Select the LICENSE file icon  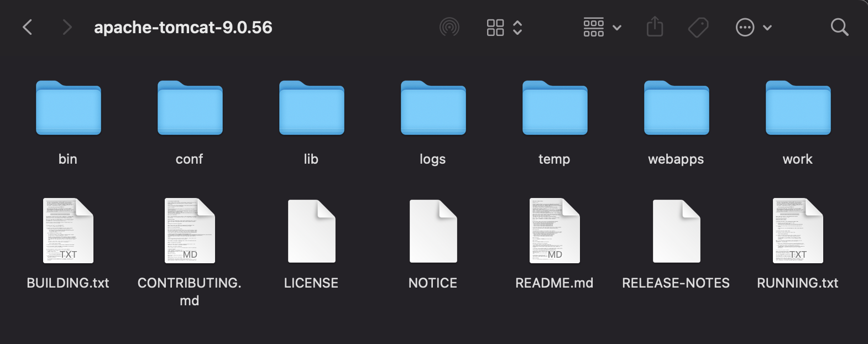point(311,231)
